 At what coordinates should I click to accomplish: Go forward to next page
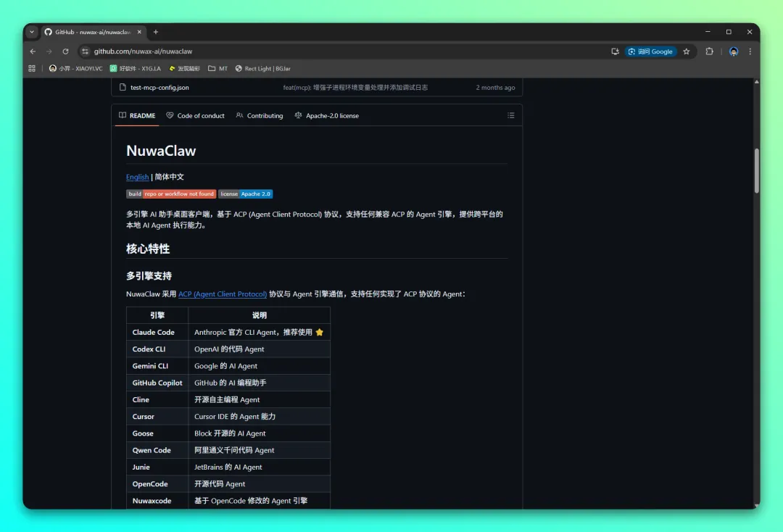[49, 51]
